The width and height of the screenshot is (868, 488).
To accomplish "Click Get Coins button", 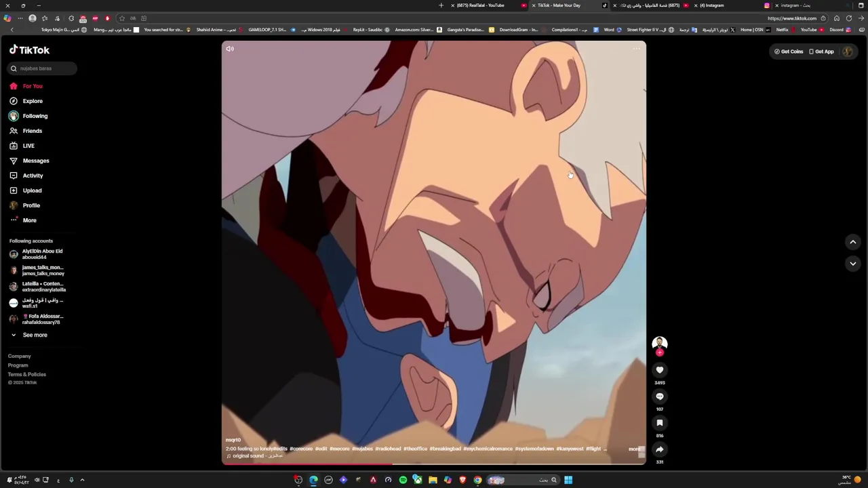I will tap(789, 52).
